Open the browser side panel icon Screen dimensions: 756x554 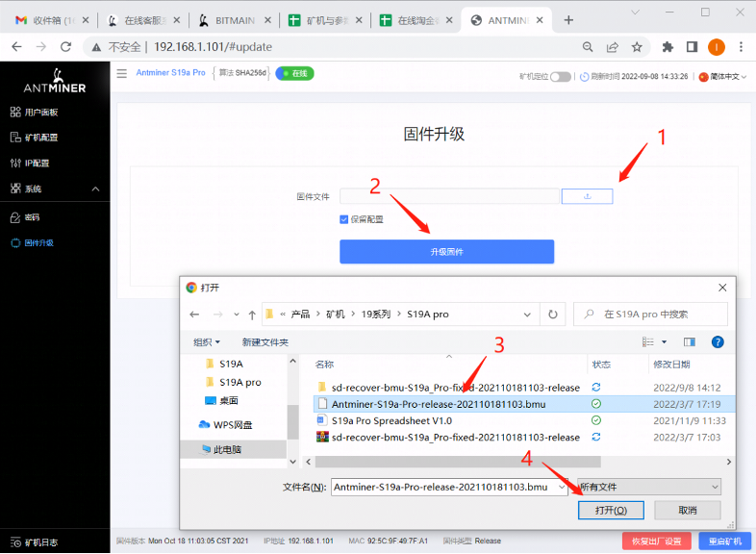(x=692, y=47)
